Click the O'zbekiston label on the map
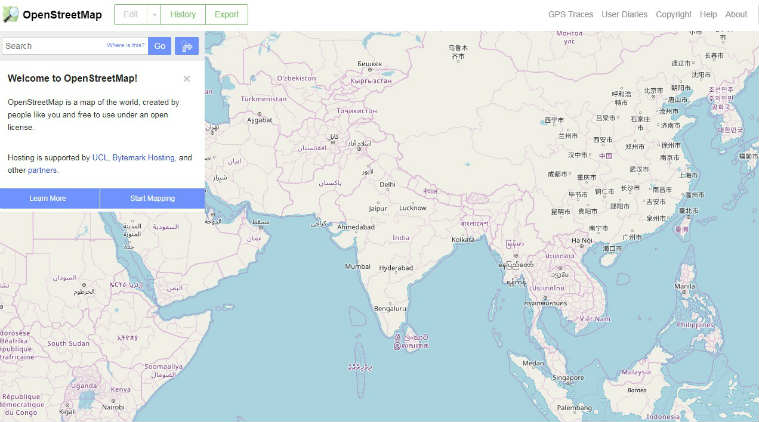This screenshot has height=422, width=759. (296, 78)
